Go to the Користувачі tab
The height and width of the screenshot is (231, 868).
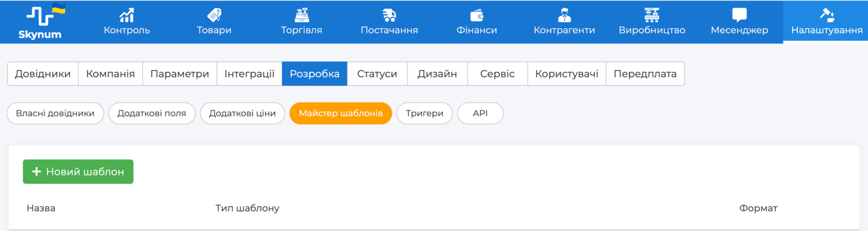(567, 74)
